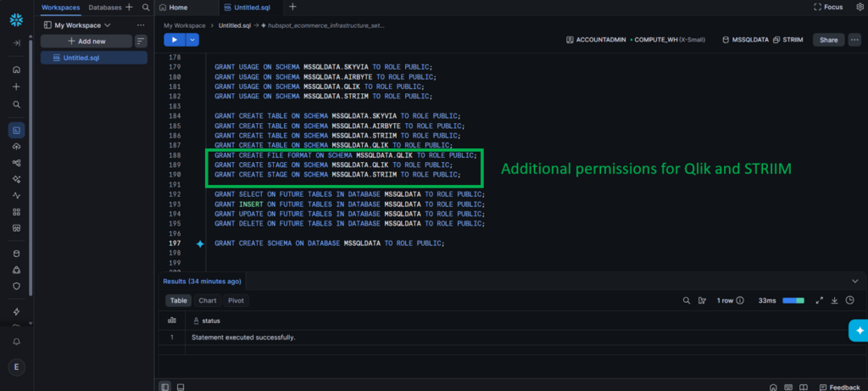
Task: Open the three-dot menu beside My Workspace
Action: point(141,25)
